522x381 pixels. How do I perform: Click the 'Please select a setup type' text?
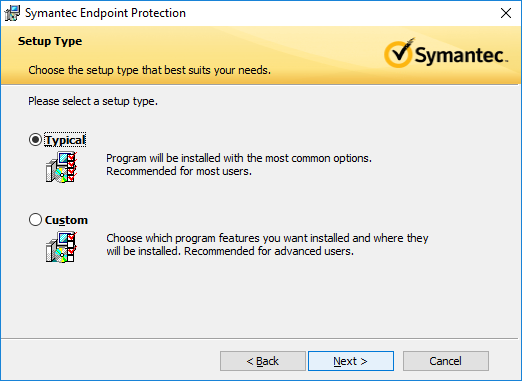pos(93,101)
